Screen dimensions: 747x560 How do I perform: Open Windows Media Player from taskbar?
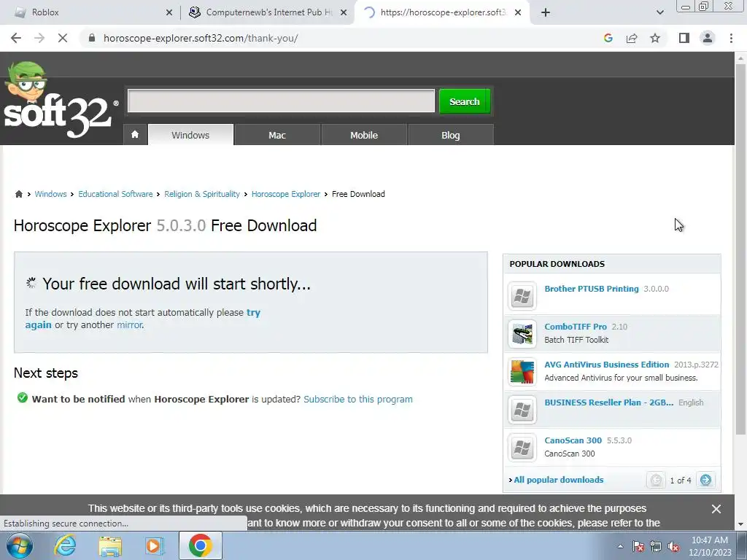(x=155, y=545)
